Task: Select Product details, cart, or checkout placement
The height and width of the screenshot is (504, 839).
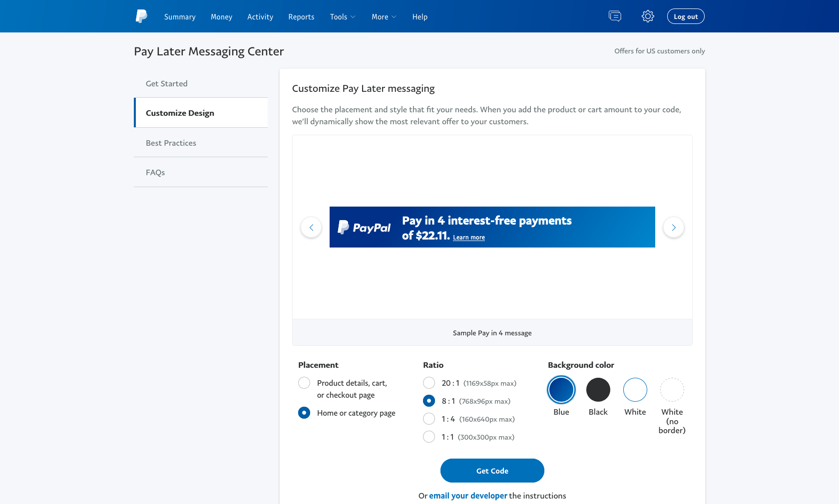Action: coord(304,383)
